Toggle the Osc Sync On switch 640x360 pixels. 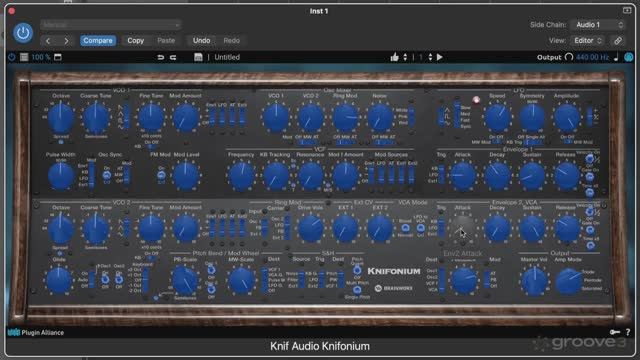[107, 175]
